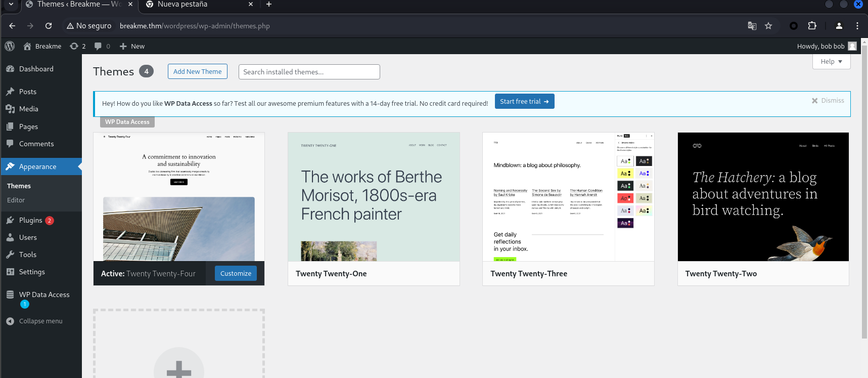Select the Twenty Twenty-Two theme thumbnail

tap(763, 197)
